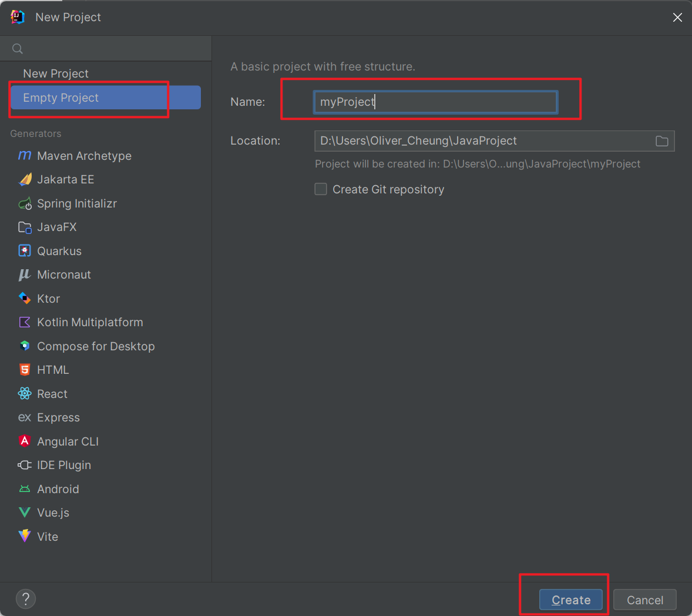Select Spring Initializr generator label

point(77,203)
